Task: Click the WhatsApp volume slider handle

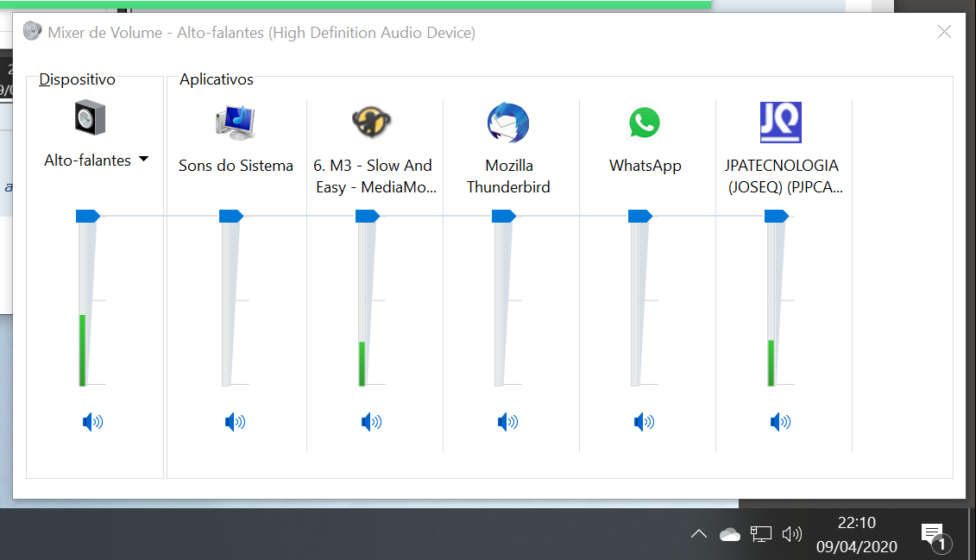Action: (640, 217)
